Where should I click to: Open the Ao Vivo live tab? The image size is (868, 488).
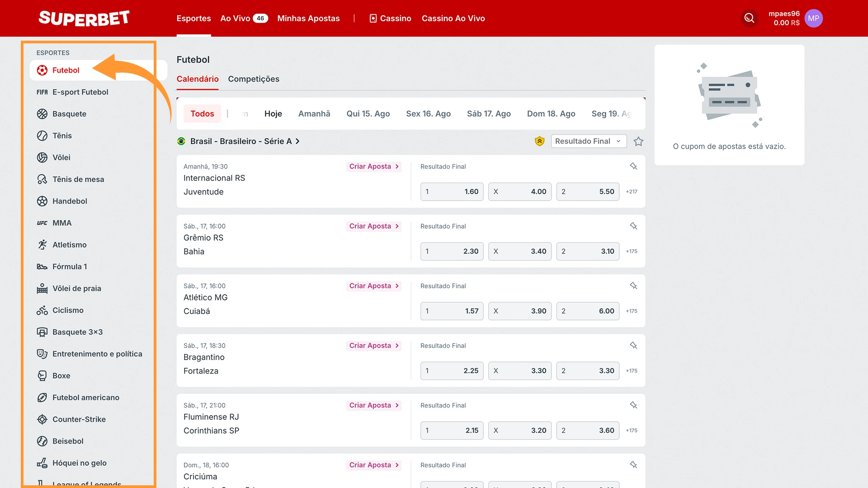coord(244,18)
